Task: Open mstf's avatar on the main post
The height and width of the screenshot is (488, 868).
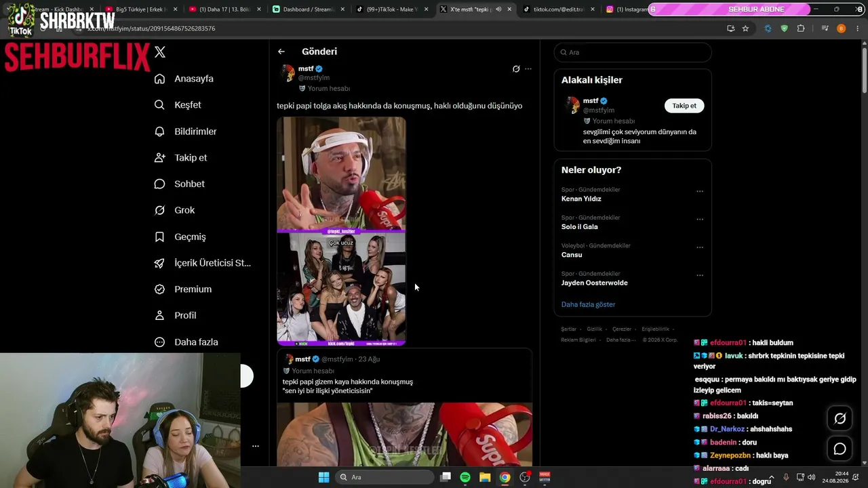Action: [x=288, y=73]
